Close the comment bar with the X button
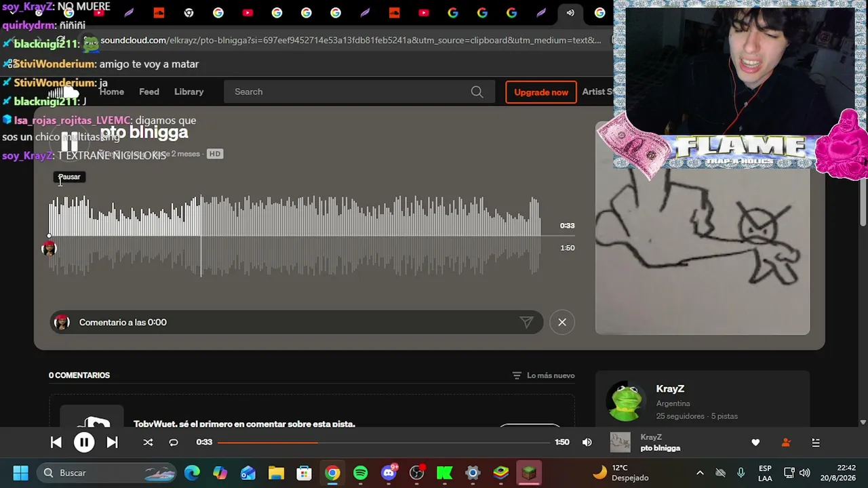The width and height of the screenshot is (868, 488). [x=562, y=323]
